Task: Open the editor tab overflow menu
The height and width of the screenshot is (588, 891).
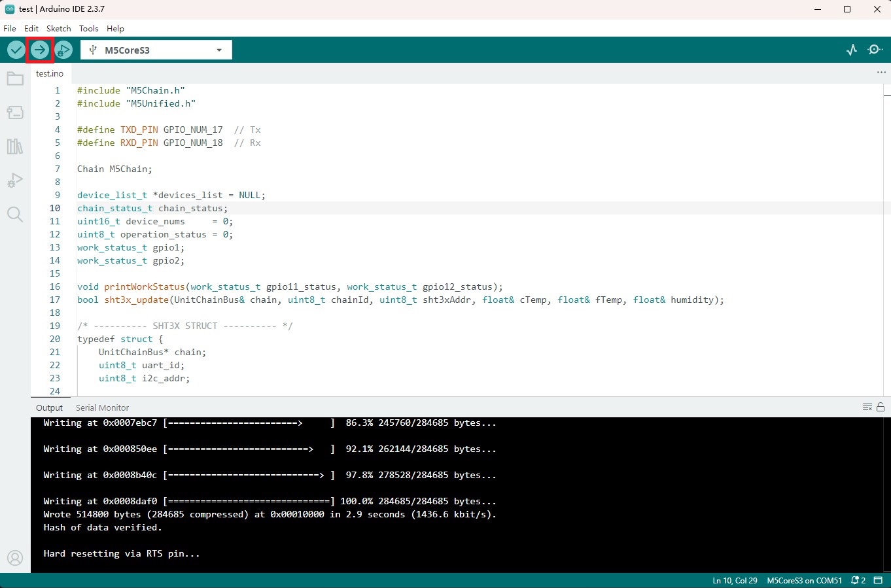Action: pos(881,73)
